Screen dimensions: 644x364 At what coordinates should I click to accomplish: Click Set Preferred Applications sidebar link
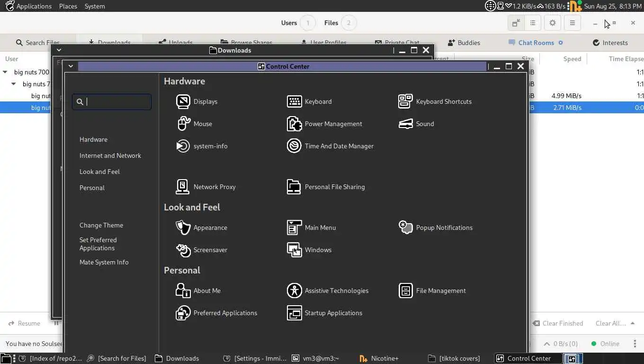(98, 244)
